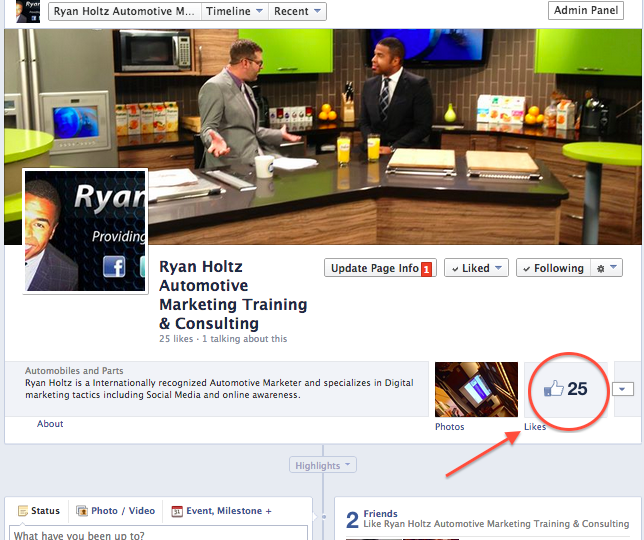The image size is (644, 540).
Task: Click the Automobiles and Parts category text
Action: (x=74, y=370)
